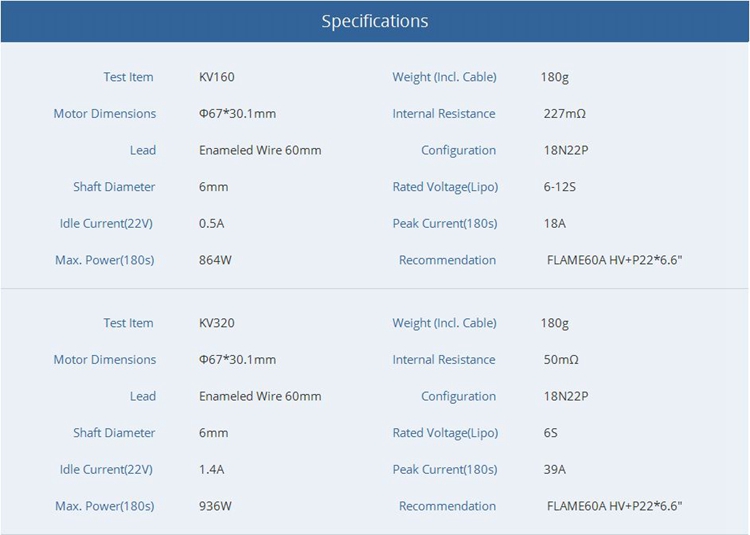This screenshot has width=750, height=535.
Task: Click Internal Resistance label beside 227mΩ
Action: pyautogui.click(x=444, y=114)
